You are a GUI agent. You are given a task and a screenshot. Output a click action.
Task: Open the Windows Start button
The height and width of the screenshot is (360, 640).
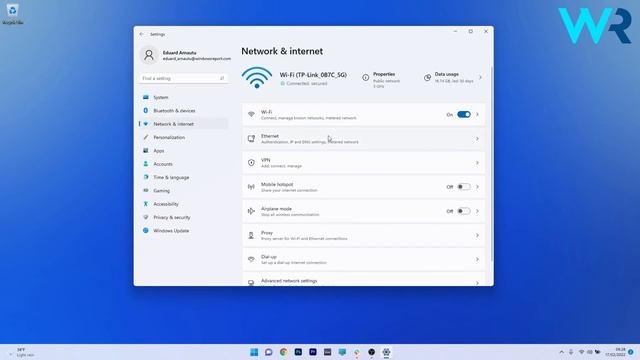254,352
